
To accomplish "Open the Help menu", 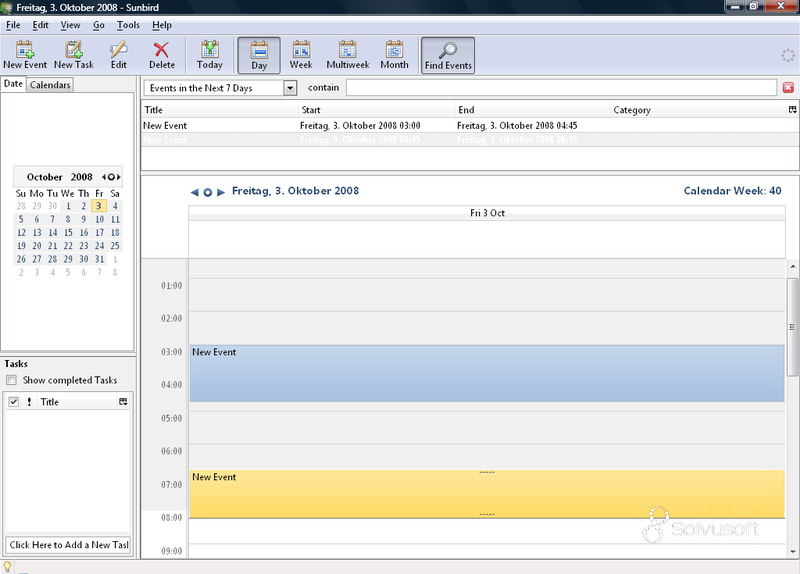I will point(162,25).
